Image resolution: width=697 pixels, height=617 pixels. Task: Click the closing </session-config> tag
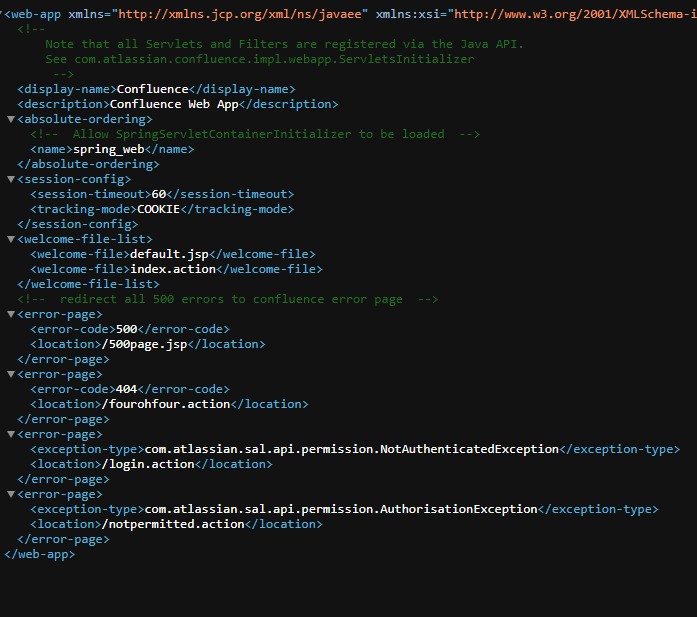[77, 224]
